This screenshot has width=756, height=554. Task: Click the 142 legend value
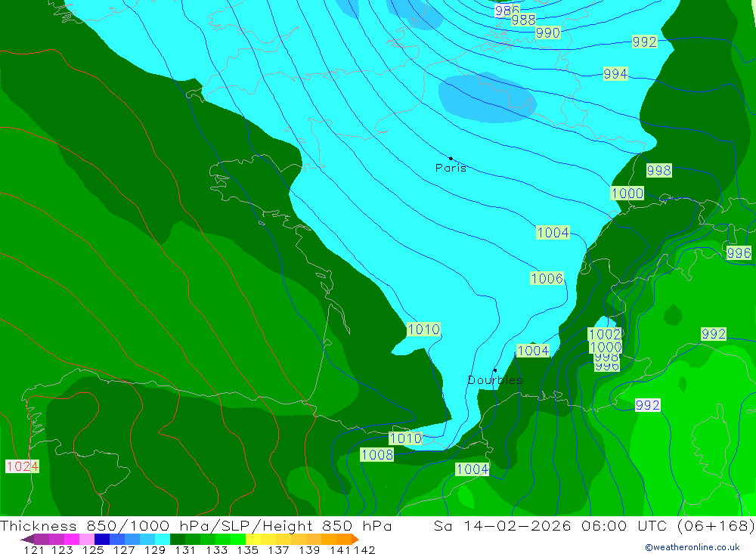[x=364, y=550]
